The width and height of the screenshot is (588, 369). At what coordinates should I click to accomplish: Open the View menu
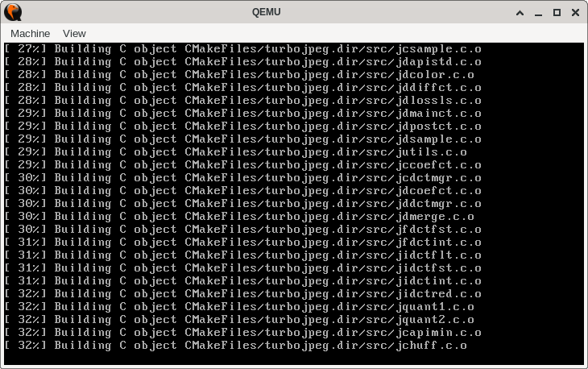[x=74, y=34]
